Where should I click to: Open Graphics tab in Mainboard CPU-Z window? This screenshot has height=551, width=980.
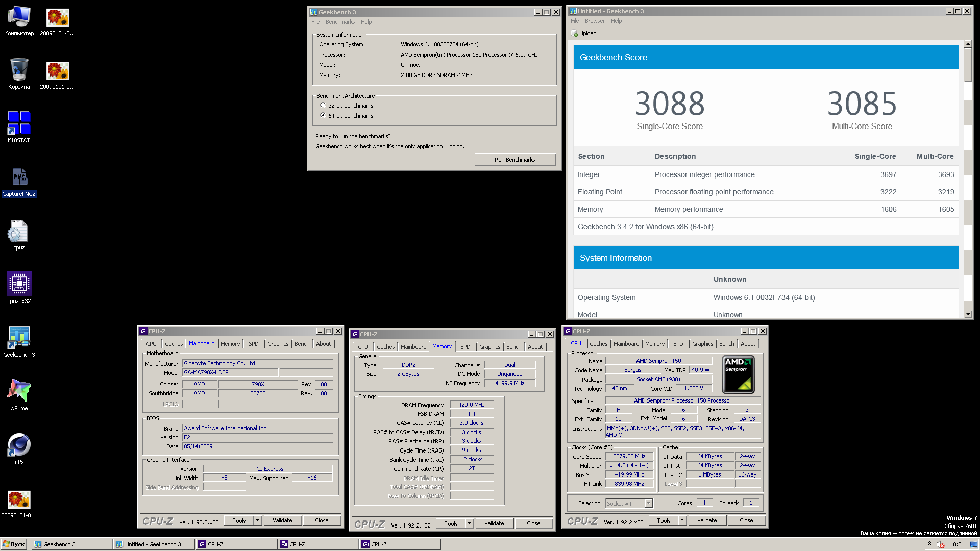pyautogui.click(x=278, y=344)
